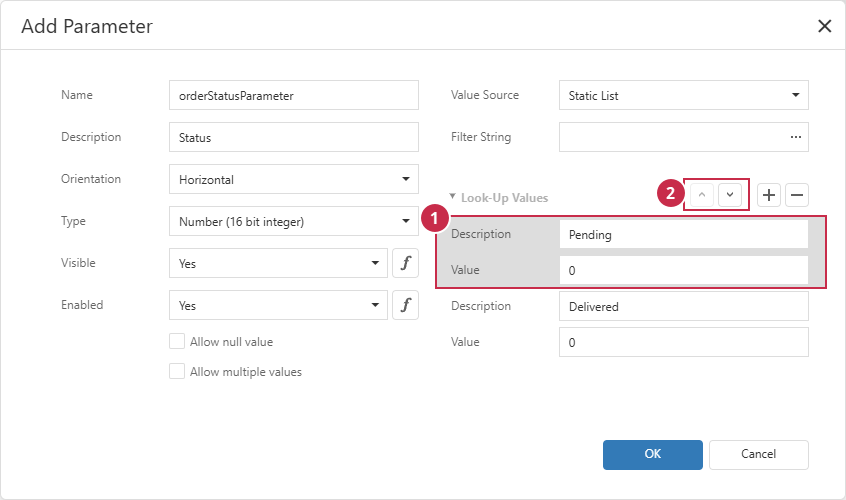
Task: Edit the Pending description field
Action: click(684, 234)
